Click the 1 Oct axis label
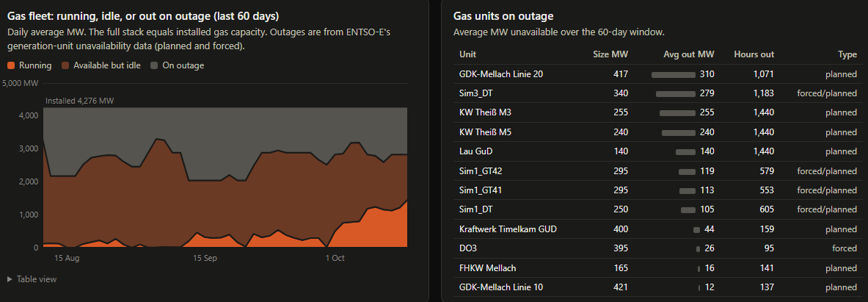The width and height of the screenshot is (868, 302). point(335,258)
